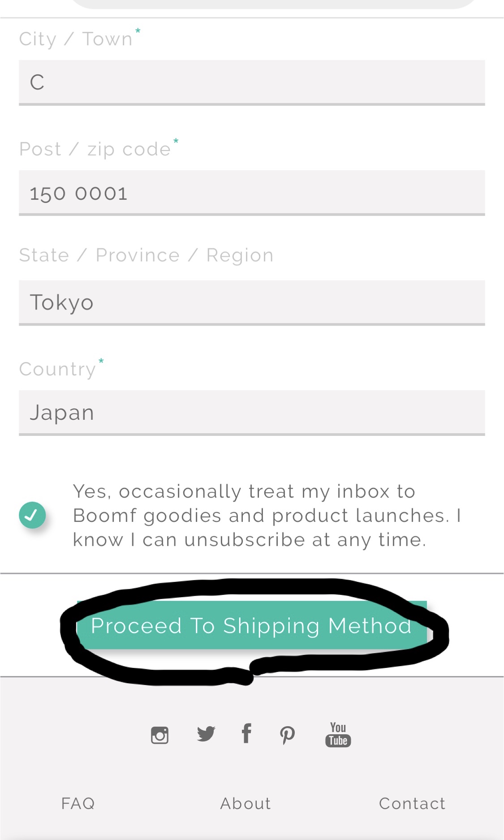Click the partially visible field at top

pos(273,4)
